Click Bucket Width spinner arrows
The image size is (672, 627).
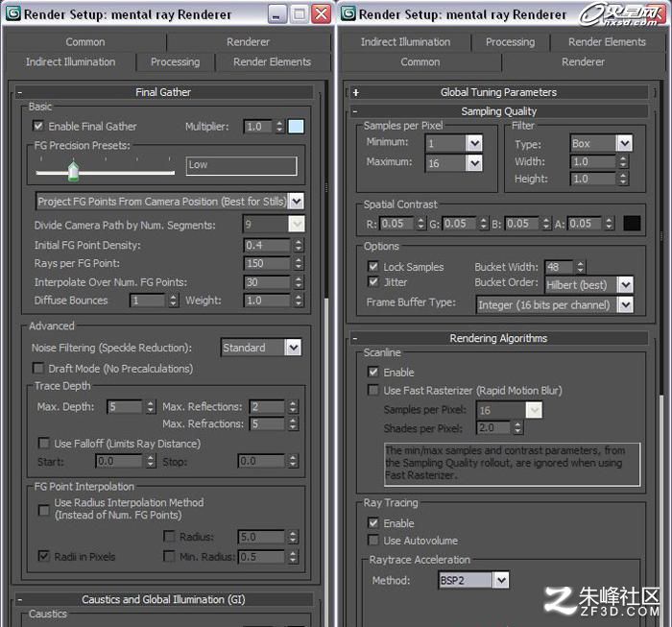[x=580, y=267]
